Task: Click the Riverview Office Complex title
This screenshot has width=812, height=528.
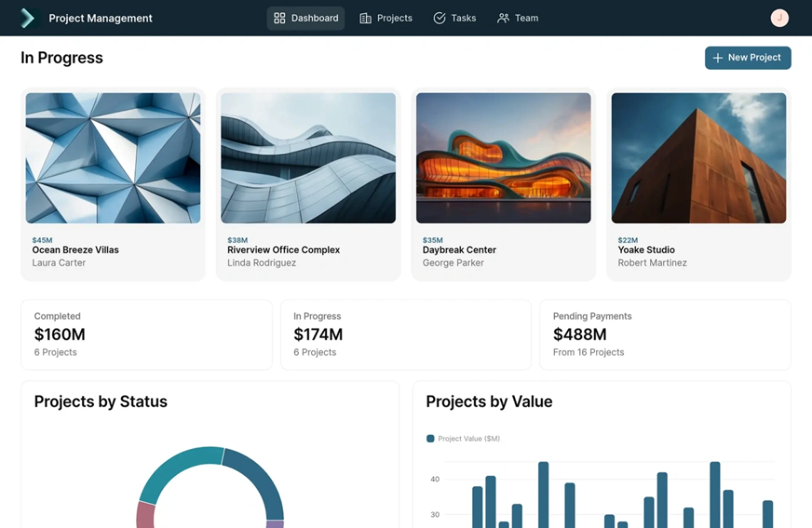Action: pos(283,250)
